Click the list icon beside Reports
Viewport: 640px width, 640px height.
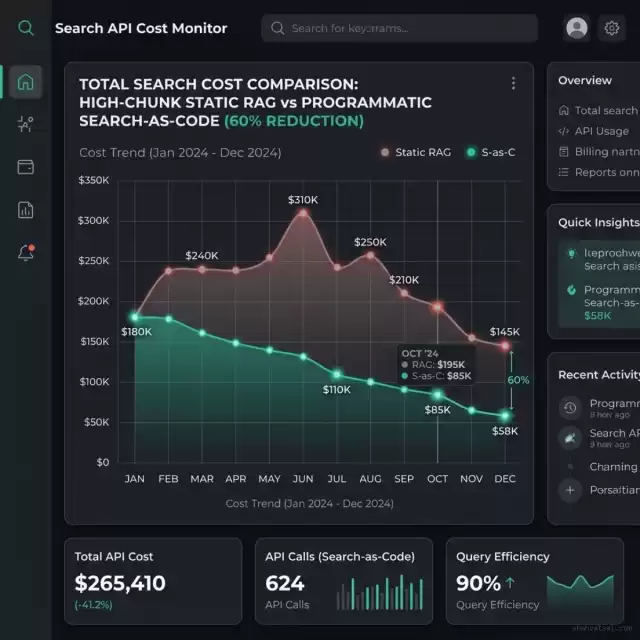564,172
